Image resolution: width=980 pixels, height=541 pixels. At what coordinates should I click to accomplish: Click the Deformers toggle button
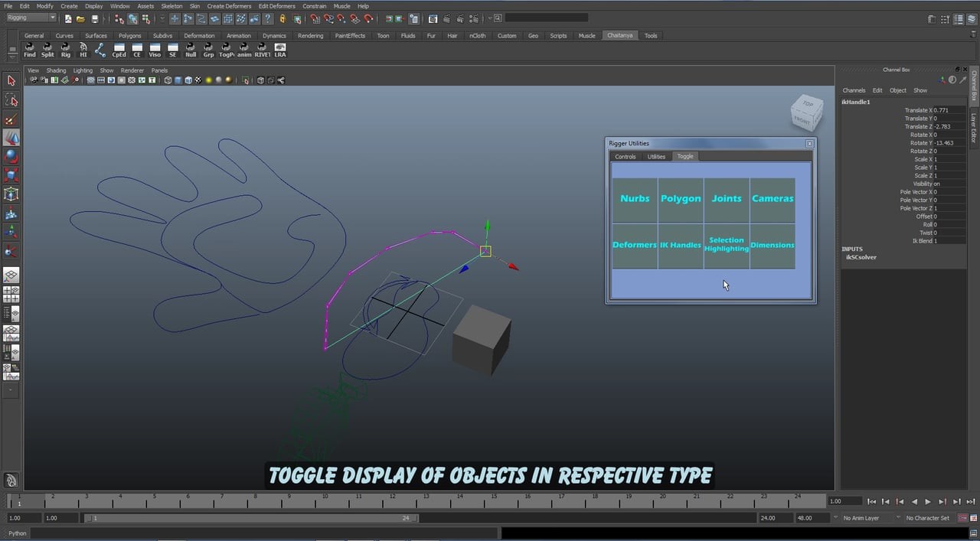click(635, 245)
